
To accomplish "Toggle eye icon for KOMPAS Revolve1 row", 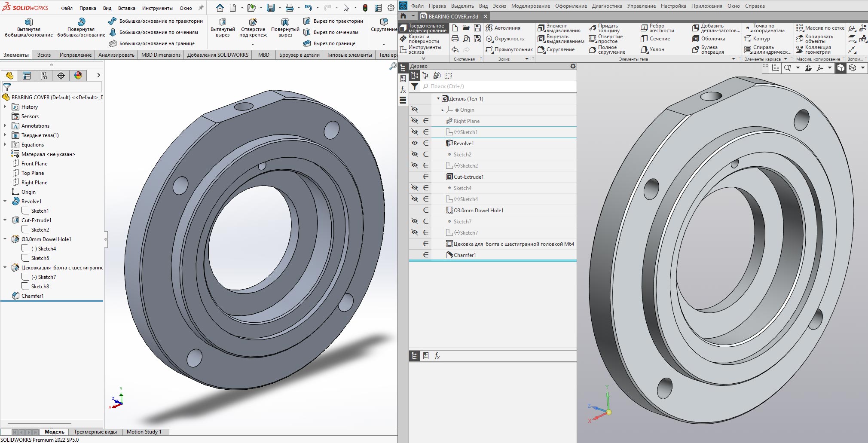I will pyautogui.click(x=415, y=144).
